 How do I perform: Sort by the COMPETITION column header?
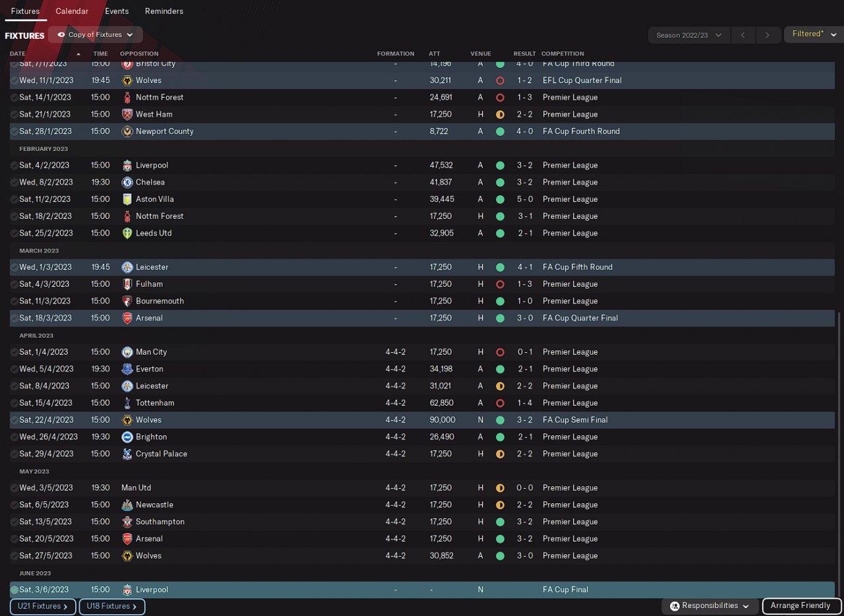pos(562,54)
